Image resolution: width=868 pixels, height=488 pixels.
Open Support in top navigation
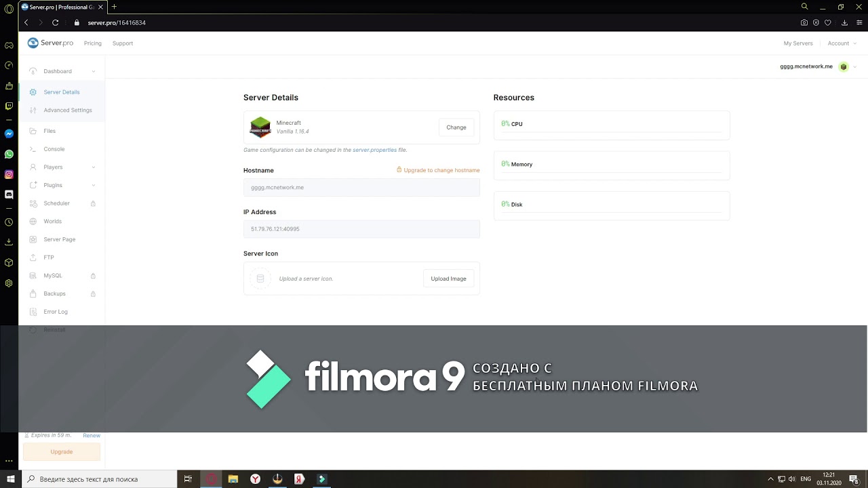pyautogui.click(x=123, y=43)
